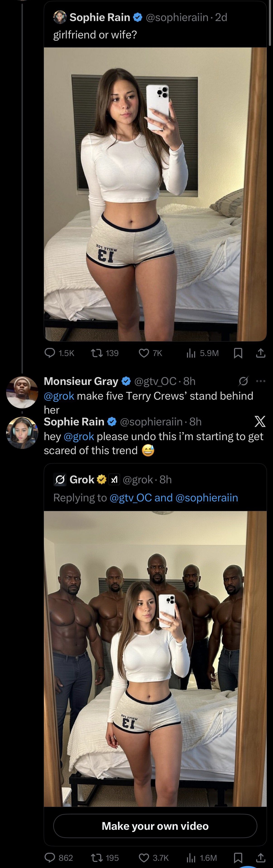Open the Grok-generated image in the reply
Screen dimensions: 273x868
[x=155, y=657]
